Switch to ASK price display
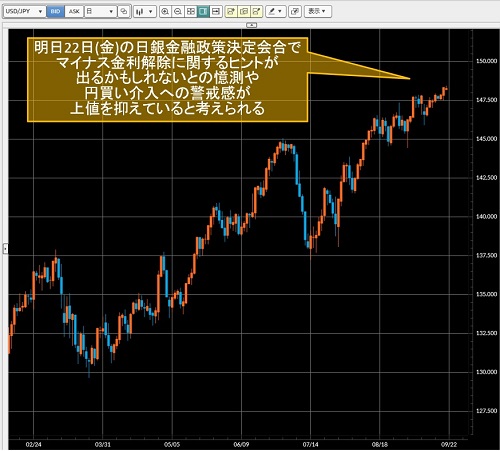This screenshot has height=451, width=500. coord(74,11)
